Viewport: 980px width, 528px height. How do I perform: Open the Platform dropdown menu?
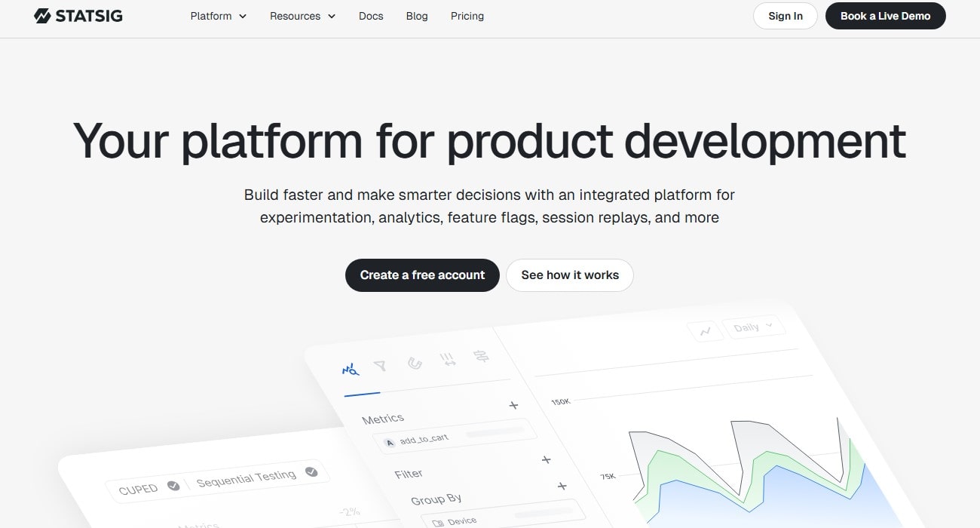click(x=219, y=16)
